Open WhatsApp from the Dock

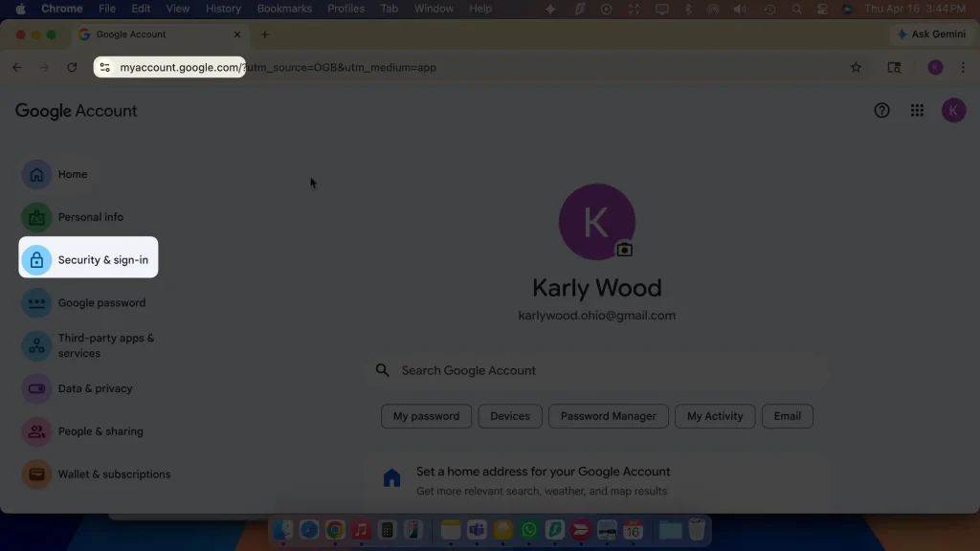coord(528,530)
